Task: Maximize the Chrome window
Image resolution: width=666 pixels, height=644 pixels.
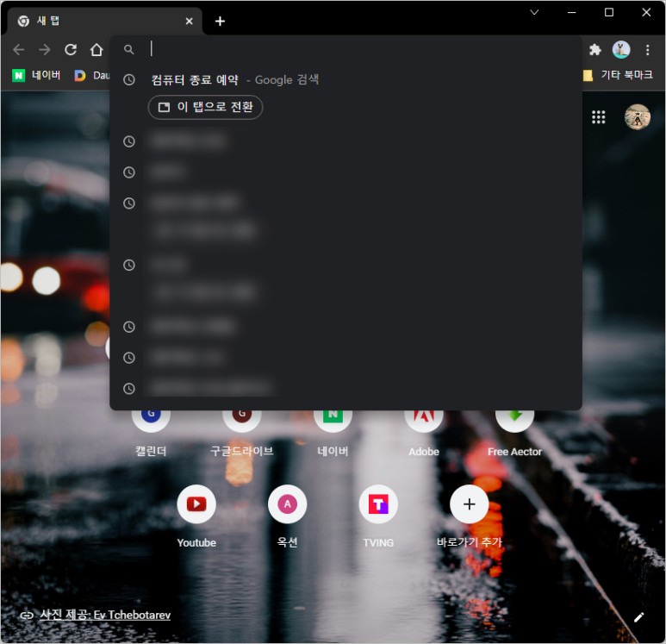Action: coord(608,12)
